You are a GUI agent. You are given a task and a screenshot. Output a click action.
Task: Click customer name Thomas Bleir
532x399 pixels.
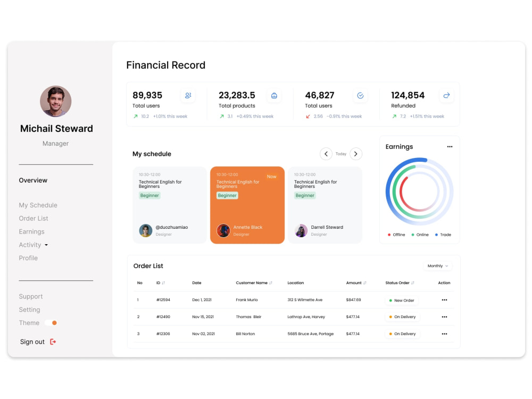pos(248,317)
